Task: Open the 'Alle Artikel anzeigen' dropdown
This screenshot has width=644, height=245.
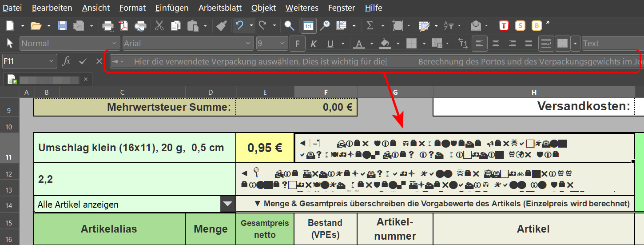Action: tap(227, 205)
